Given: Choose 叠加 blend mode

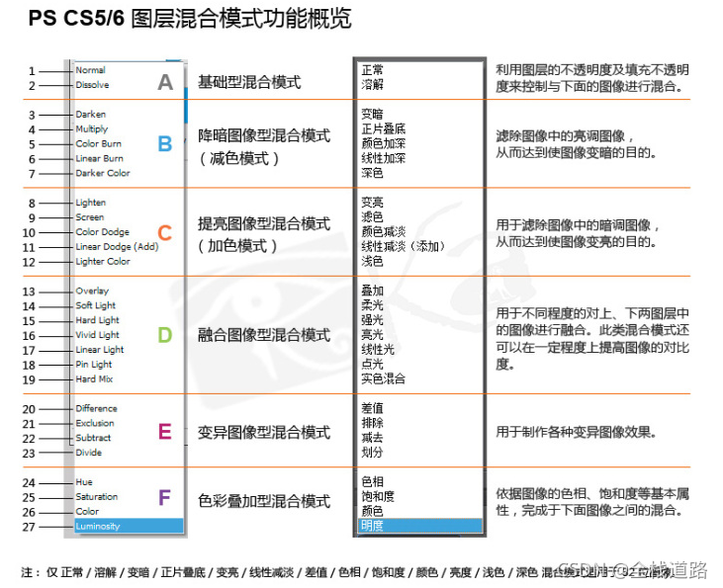Looking at the screenshot, I should 372,292.
